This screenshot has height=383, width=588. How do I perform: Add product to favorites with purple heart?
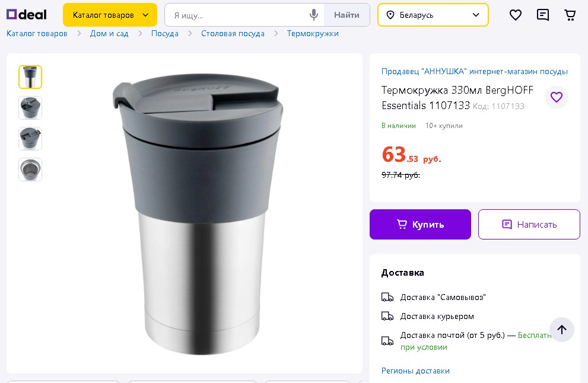pyautogui.click(x=556, y=97)
